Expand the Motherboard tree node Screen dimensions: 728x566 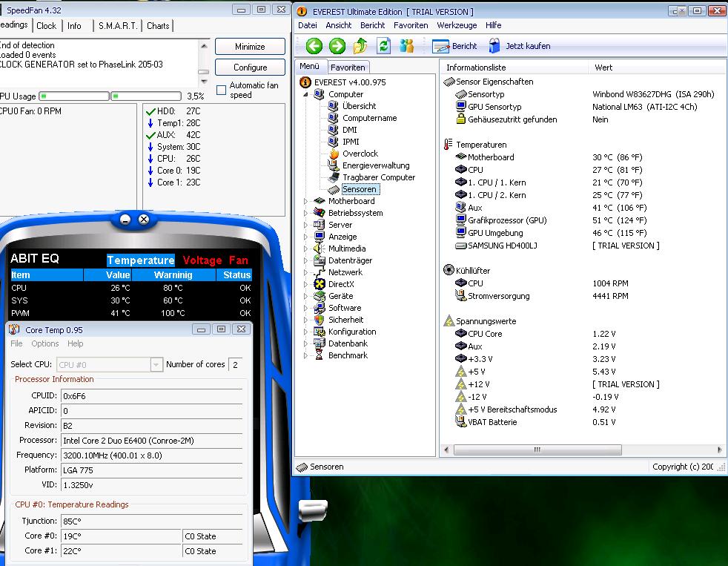(x=305, y=201)
